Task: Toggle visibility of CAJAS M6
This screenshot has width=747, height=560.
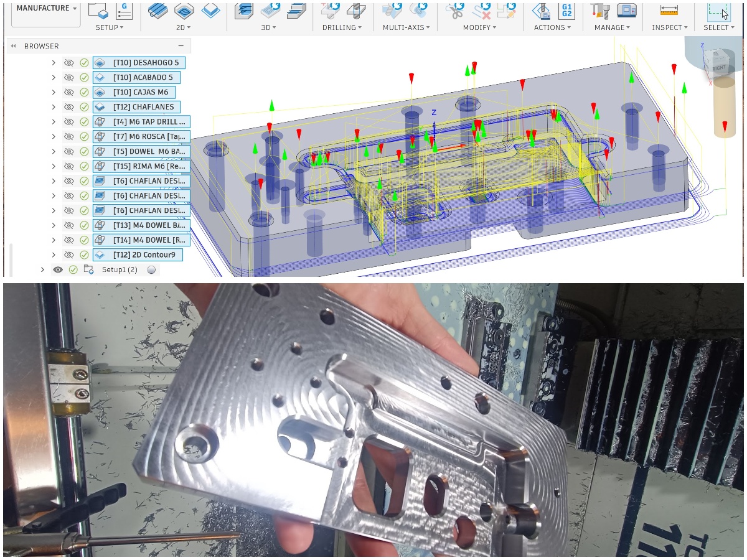Action: tap(69, 92)
